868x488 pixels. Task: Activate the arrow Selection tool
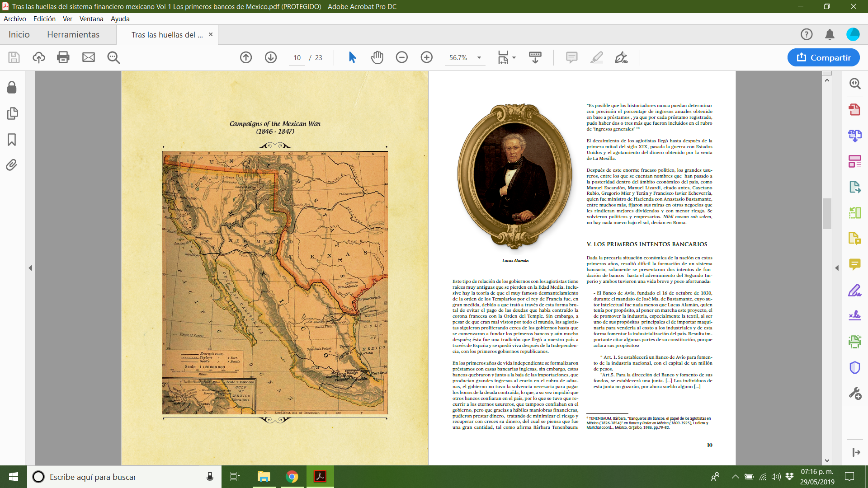click(x=353, y=57)
